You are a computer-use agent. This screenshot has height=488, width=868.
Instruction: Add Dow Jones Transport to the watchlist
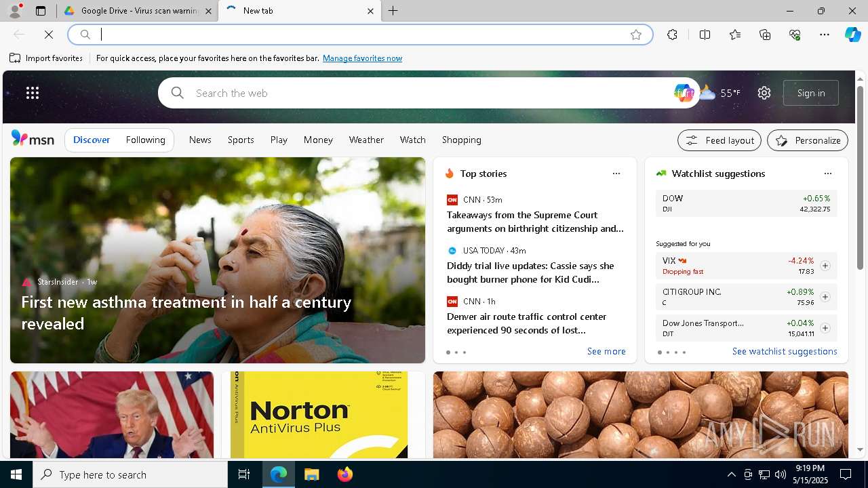pos(825,328)
